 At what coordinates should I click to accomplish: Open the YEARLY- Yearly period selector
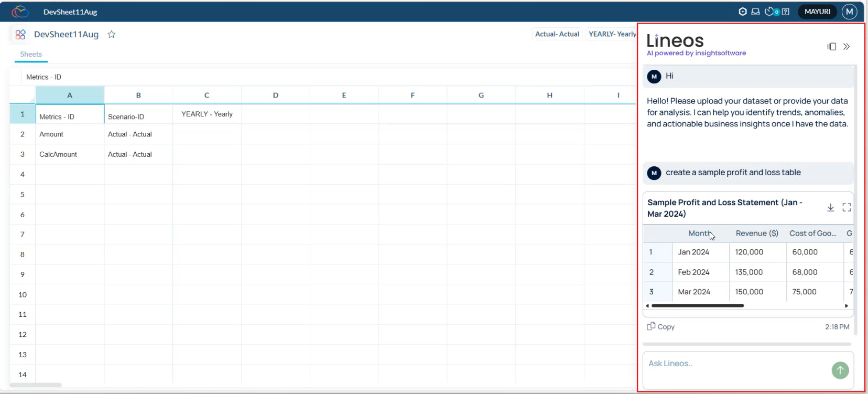pyautogui.click(x=611, y=34)
